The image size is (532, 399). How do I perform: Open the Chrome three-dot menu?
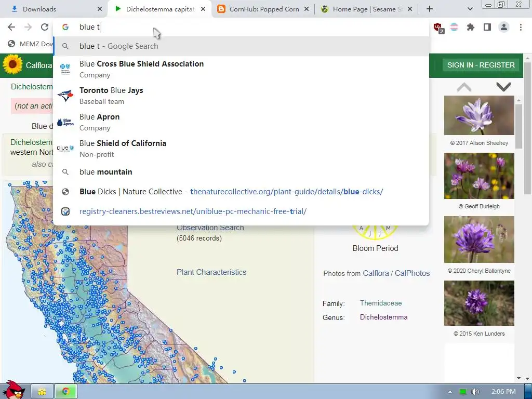point(521,27)
